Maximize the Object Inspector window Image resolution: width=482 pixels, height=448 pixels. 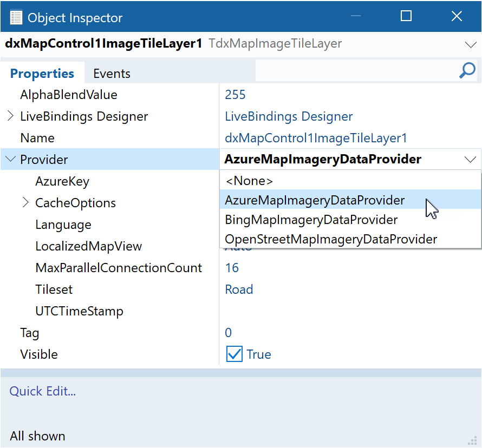[406, 16]
